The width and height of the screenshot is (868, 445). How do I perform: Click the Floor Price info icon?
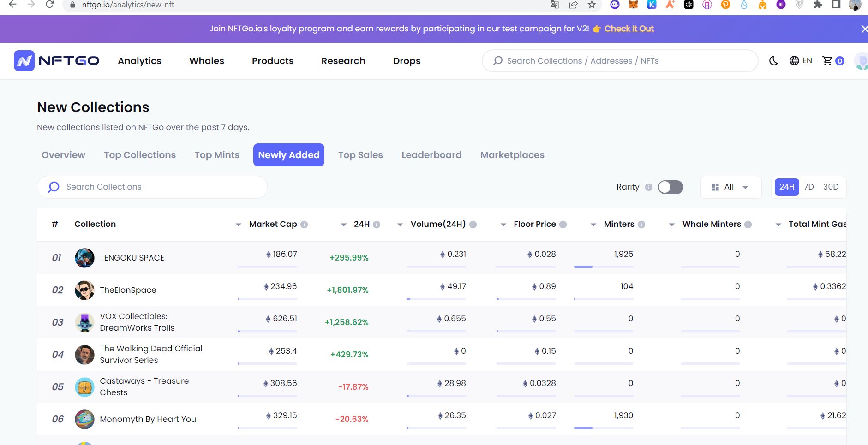click(x=563, y=225)
